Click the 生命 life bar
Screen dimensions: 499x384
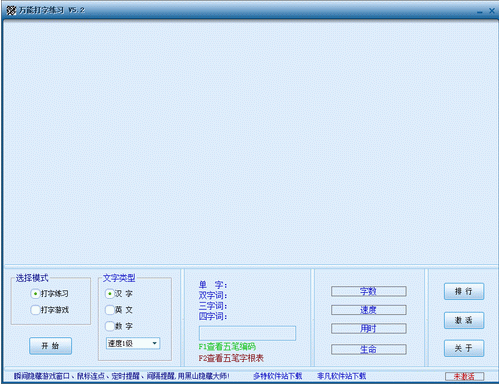[x=369, y=350]
